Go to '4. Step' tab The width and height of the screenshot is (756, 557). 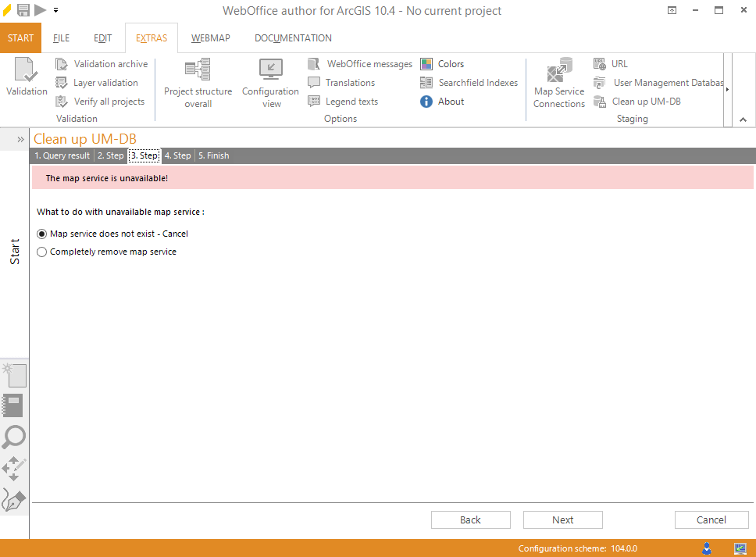click(178, 155)
